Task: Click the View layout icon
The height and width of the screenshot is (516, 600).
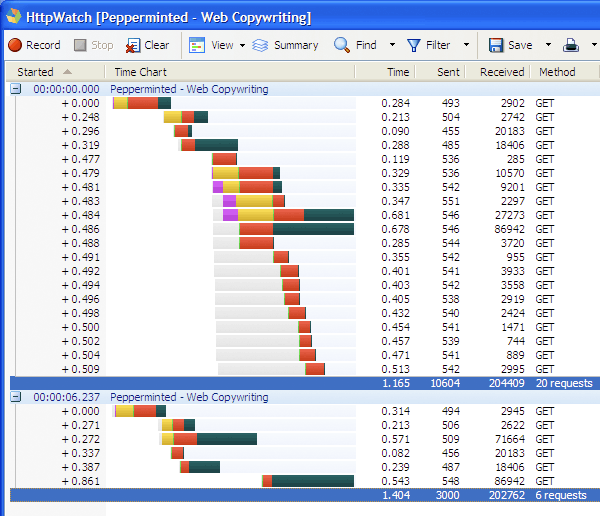Action: 197,45
